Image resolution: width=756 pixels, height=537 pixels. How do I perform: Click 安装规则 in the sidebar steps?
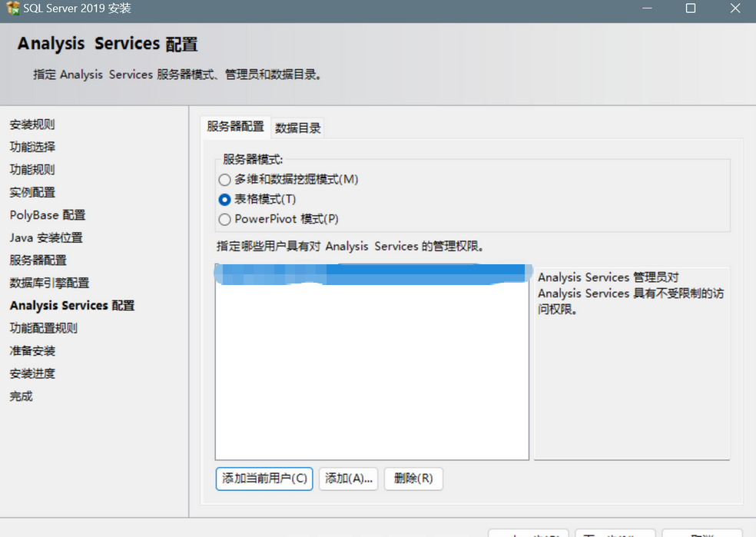pyautogui.click(x=32, y=125)
